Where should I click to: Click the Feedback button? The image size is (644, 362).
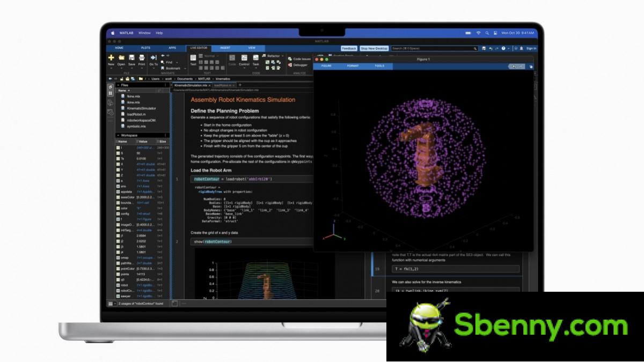click(349, 48)
